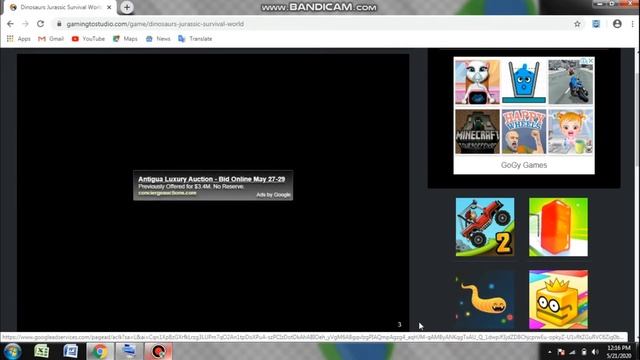
Task: Open the YouTube bookmark
Action: pos(88,39)
